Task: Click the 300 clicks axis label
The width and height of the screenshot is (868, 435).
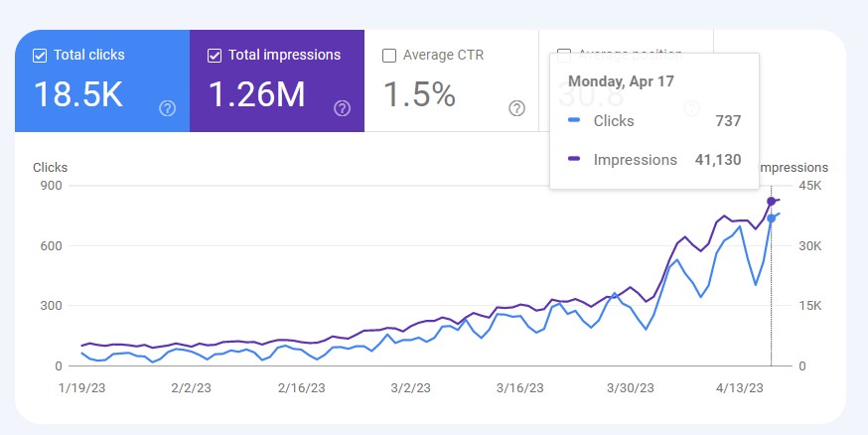Action: pos(51,306)
